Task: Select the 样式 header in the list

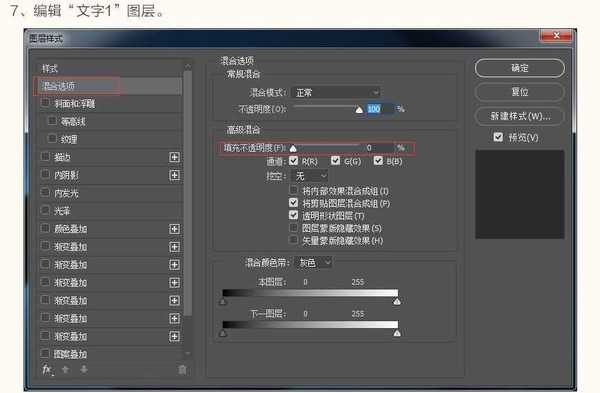Action: coord(50,69)
